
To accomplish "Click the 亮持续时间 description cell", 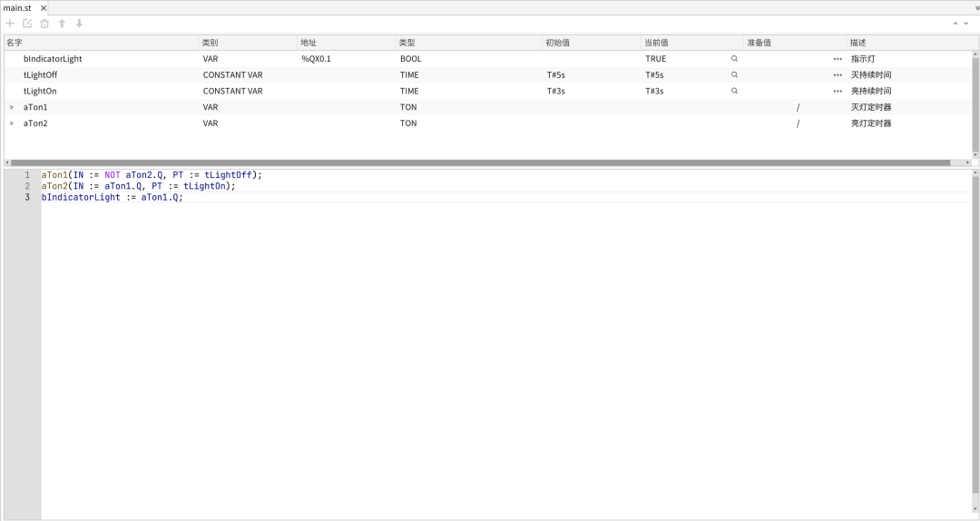I will click(x=870, y=92).
